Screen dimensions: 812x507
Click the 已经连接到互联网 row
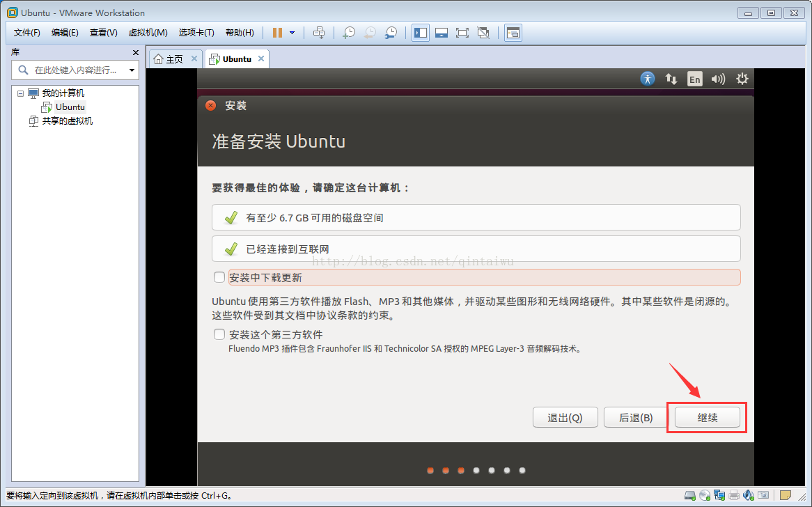[476, 249]
